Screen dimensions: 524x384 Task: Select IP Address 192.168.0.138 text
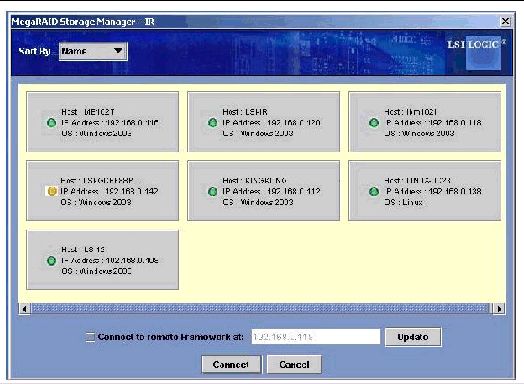tap(433, 191)
